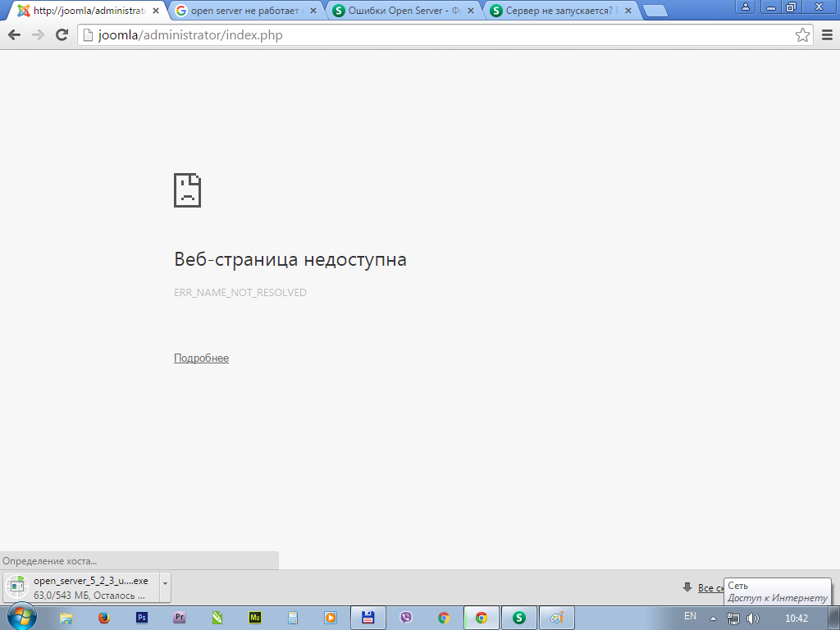Launch Premiere Pro from the taskbar
Viewport: 840px width, 630px height.
179,618
